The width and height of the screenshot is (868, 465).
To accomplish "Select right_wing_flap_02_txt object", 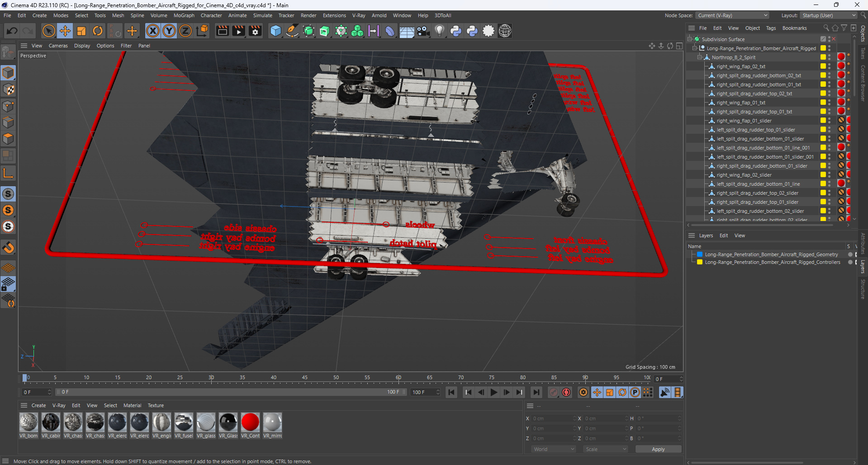I will [741, 66].
